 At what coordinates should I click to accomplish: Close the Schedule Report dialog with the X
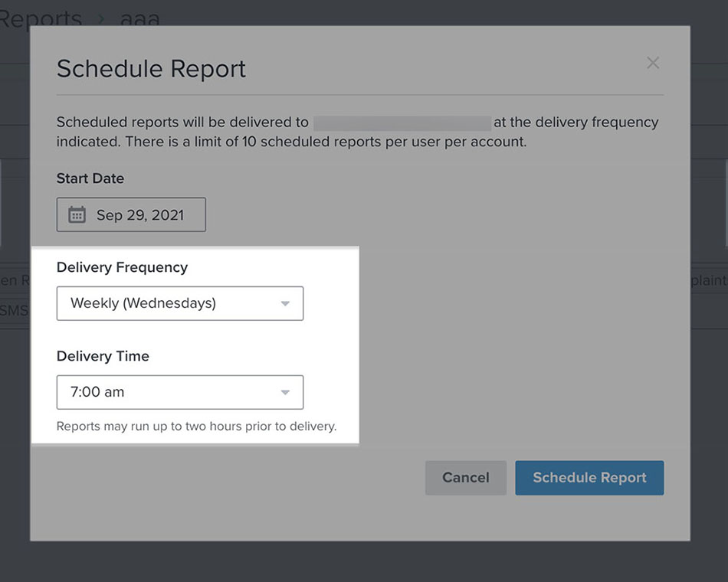[x=653, y=64]
